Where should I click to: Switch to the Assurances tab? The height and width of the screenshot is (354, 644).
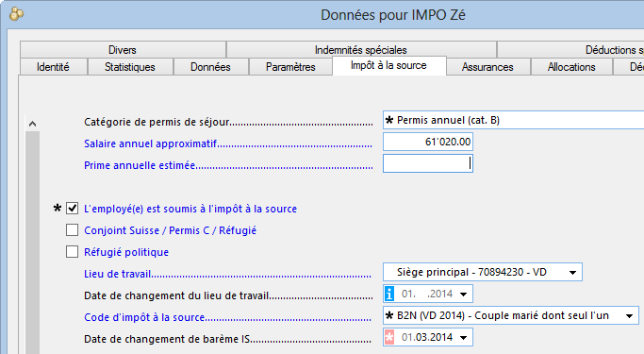click(487, 67)
